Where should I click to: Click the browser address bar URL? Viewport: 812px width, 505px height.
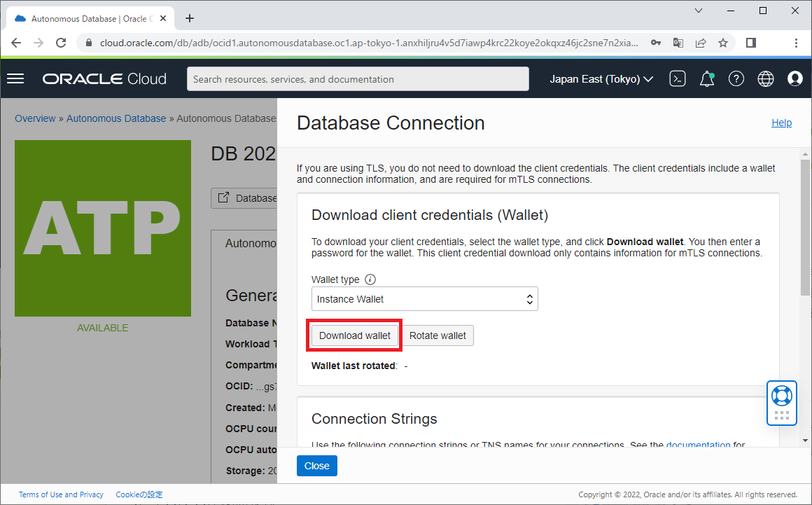369,43
